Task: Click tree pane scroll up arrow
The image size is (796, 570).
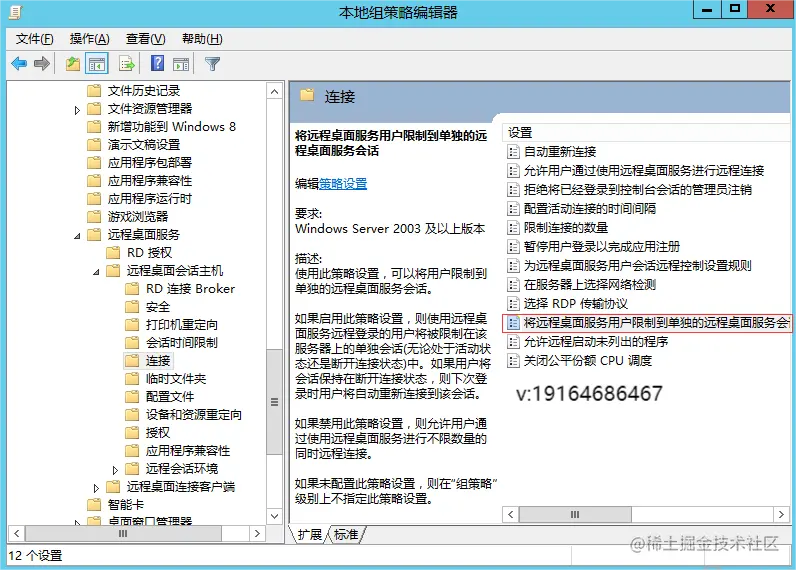Action: (x=274, y=91)
